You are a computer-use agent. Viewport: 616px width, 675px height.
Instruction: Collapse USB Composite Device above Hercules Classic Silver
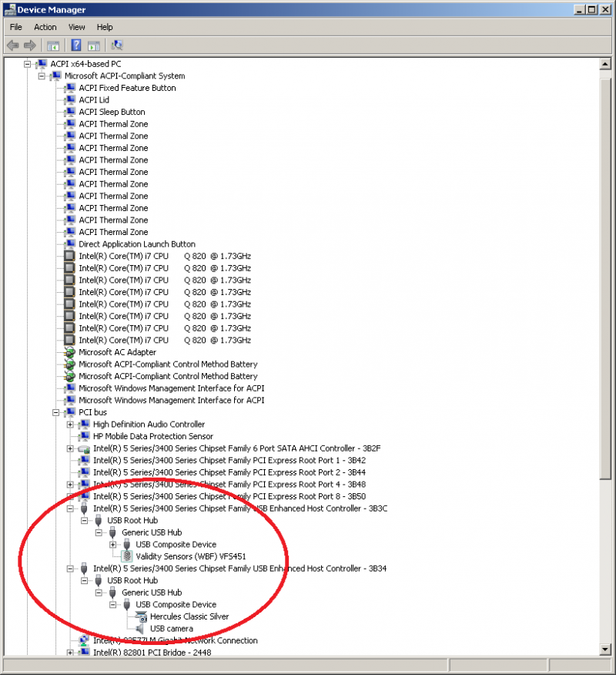pos(112,605)
